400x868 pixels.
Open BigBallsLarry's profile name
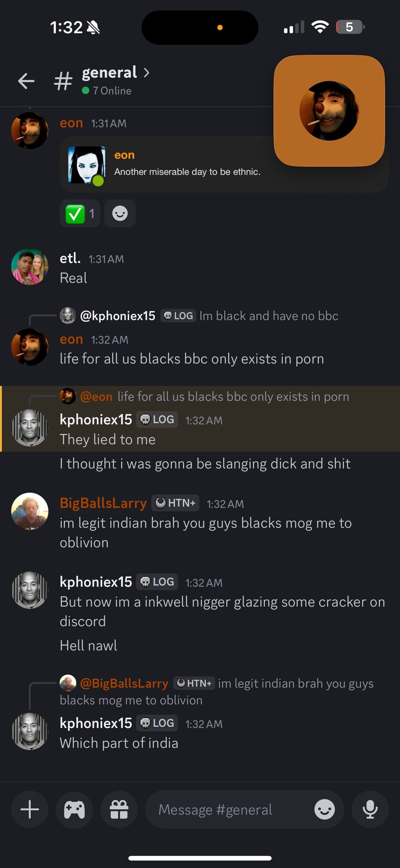(103, 503)
